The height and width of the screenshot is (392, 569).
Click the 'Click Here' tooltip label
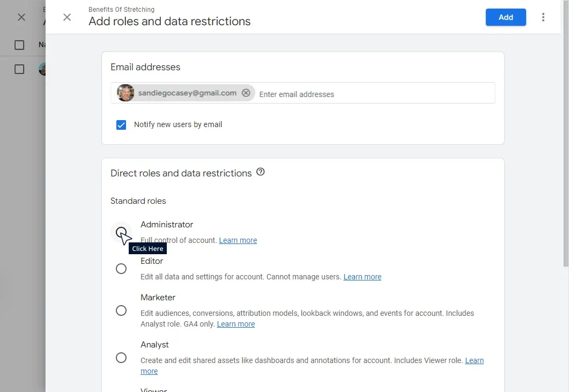point(147,248)
